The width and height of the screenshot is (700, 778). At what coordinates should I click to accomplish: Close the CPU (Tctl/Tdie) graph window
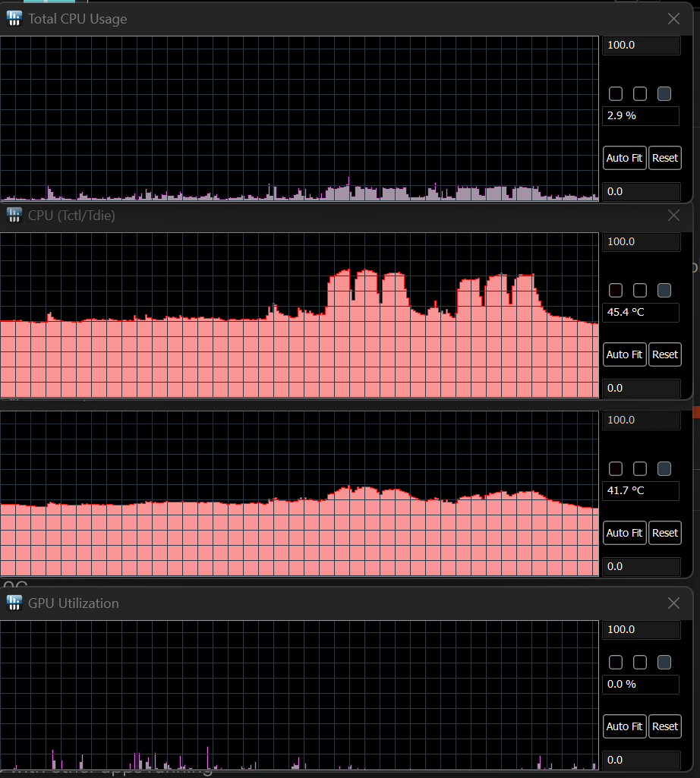[673, 216]
